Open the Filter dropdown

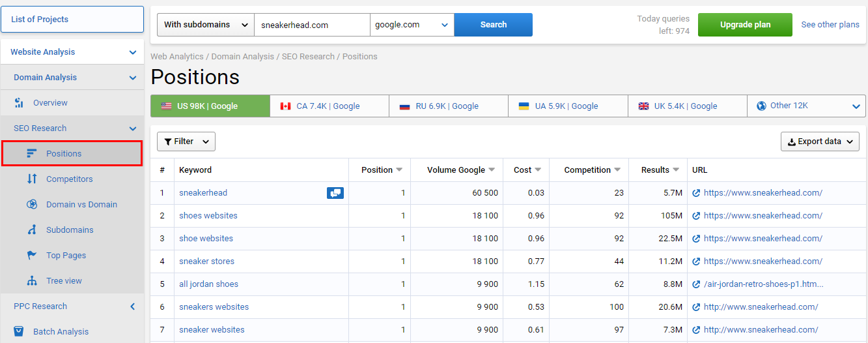tap(186, 142)
